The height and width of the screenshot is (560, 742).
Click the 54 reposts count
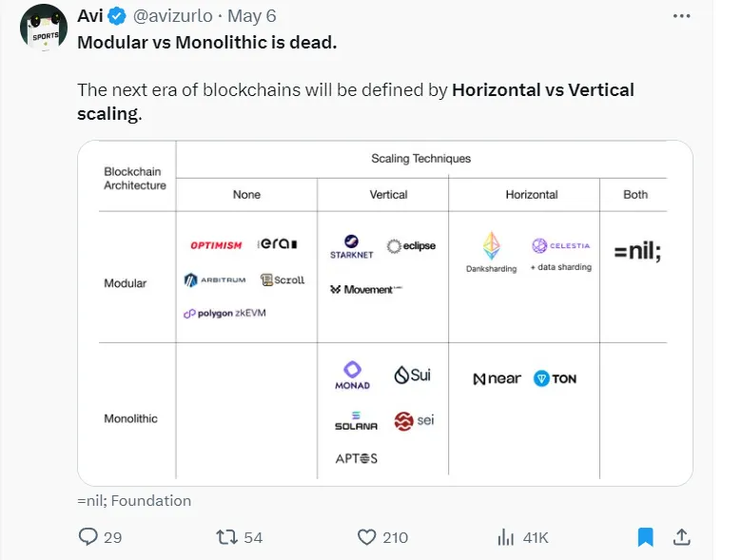pyautogui.click(x=253, y=537)
